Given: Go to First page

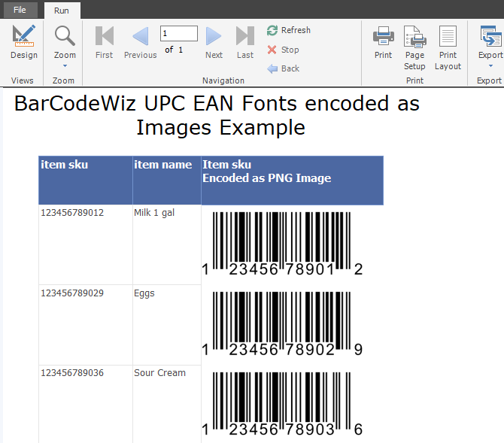Looking at the screenshot, I should pyautogui.click(x=104, y=42).
